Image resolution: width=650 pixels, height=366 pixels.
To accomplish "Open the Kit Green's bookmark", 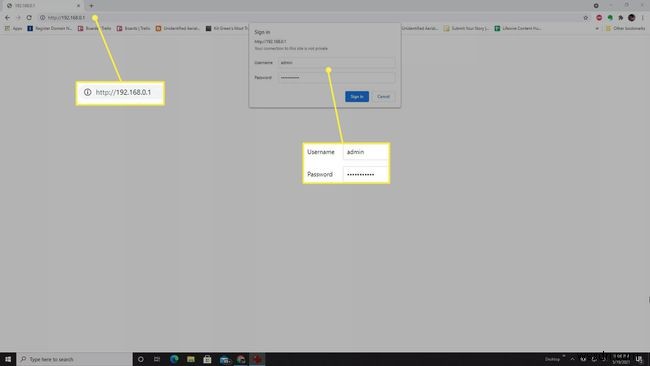I will tap(227, 28).
